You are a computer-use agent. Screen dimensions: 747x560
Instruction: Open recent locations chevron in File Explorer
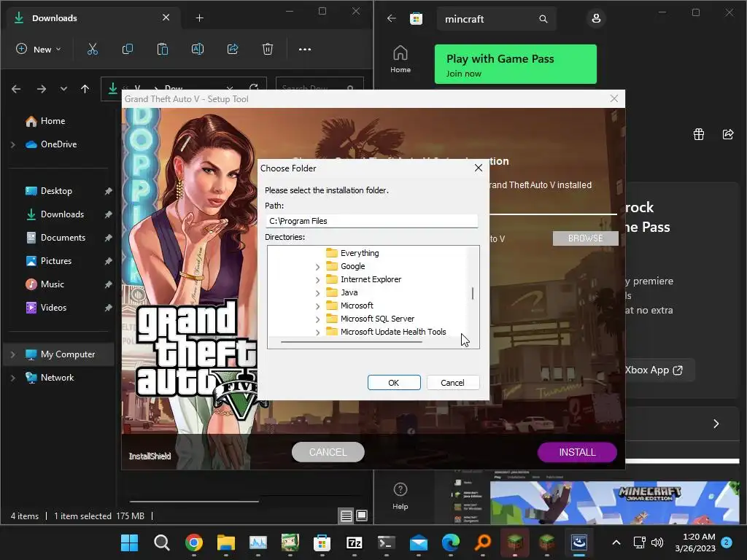pos(63,89)
